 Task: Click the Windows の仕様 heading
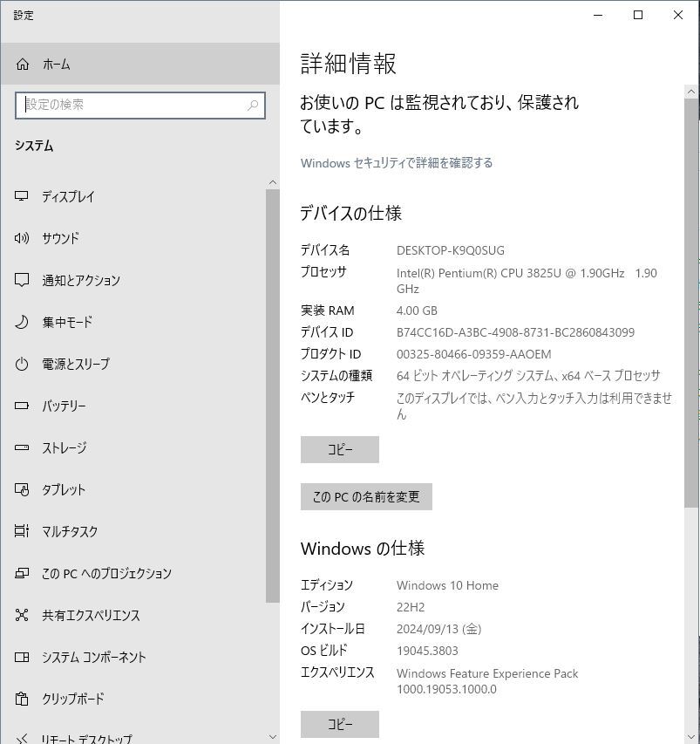363,549
